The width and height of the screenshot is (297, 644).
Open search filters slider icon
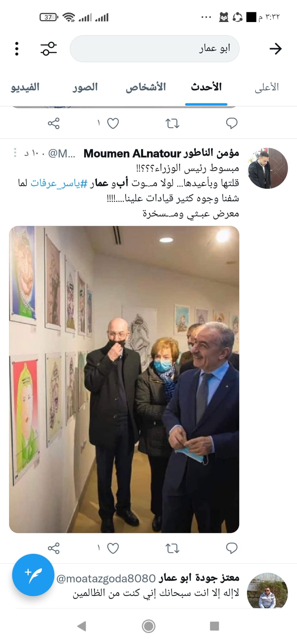[x=49, y=49]
